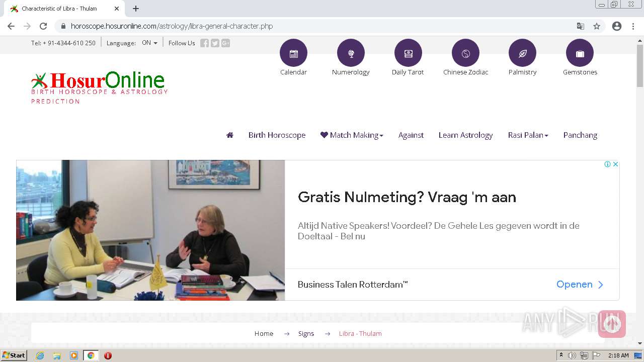Viewport: 644px width, 362px height.
Task: Click the Gratis Nulmeting ad headline
Action: 407,197
